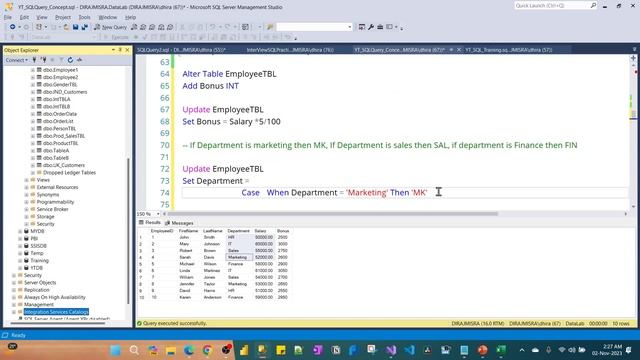Viewport: 640px width, 360px height.
Task: Expand the dbo.Employee1 table node
Action: [x=33, y=70]
